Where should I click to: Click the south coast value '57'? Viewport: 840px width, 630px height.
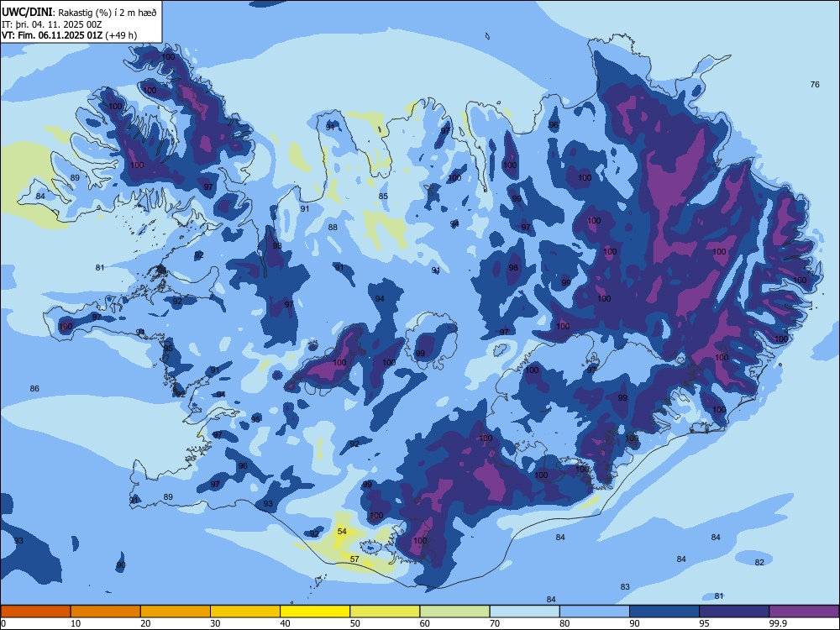pyautogui.click(x=354, y=559)
